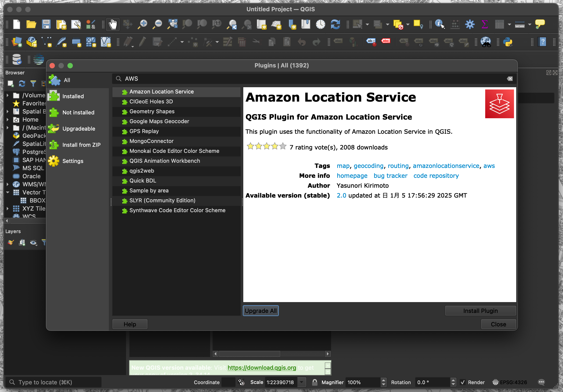Open the Select Features dropdown arrow
The width and height of the screenshot is (563, 392).
tap(367, 24)
